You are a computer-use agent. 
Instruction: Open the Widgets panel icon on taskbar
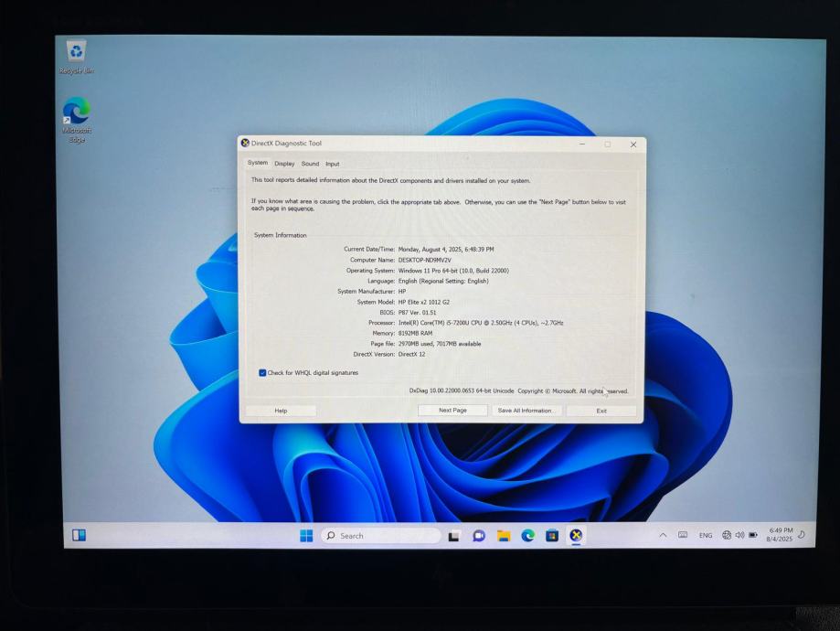(79, 535)
